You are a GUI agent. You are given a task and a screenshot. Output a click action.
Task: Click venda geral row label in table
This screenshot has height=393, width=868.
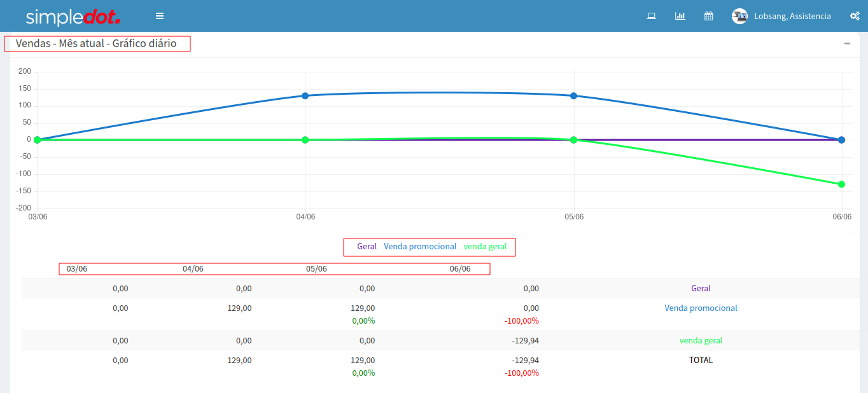[x=701, y=340]
